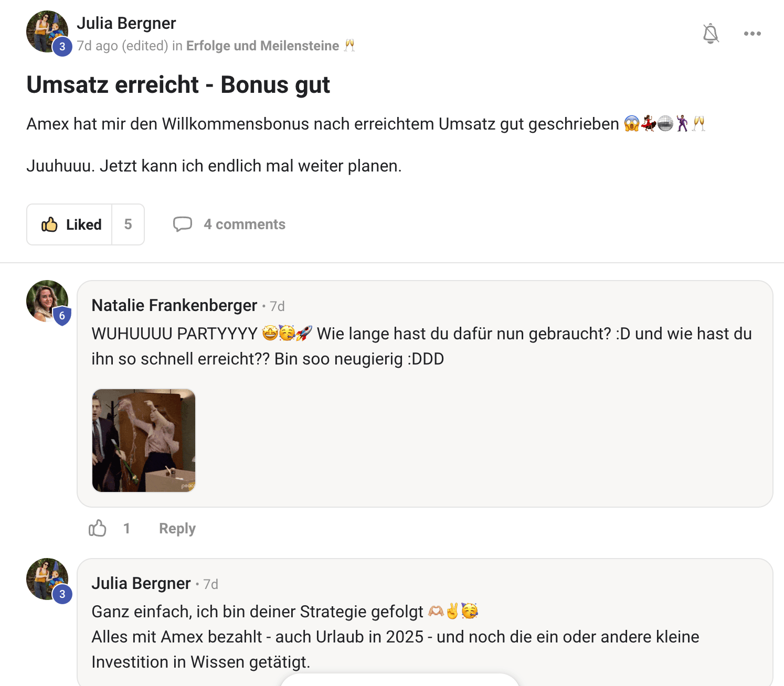Click the level 6 badge on Natalie's avatar
Screen dimensions: 784x686
[x=62, y=316]
